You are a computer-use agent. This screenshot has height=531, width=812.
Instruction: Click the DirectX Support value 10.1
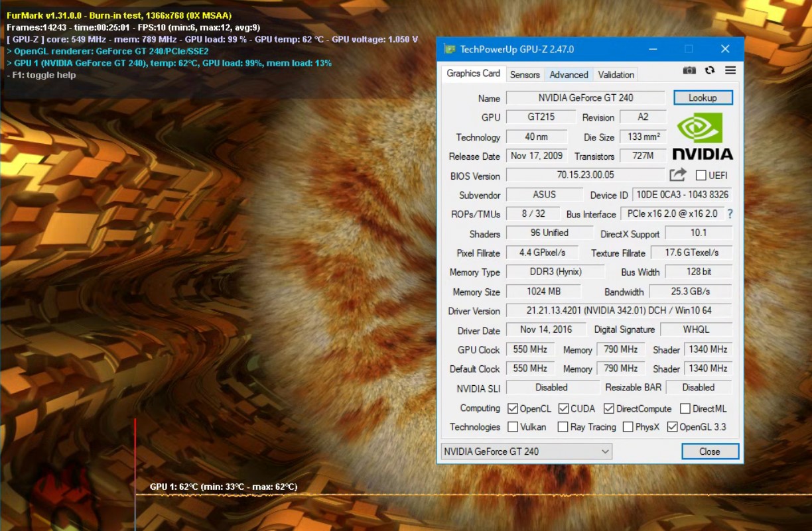pyautogui.click(x=699, y=233)
